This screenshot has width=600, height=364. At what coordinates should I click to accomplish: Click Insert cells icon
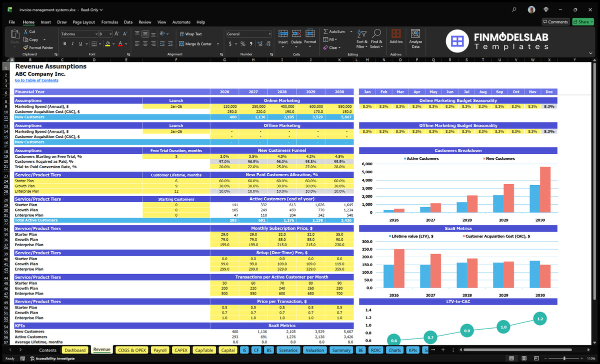point(283,33)
